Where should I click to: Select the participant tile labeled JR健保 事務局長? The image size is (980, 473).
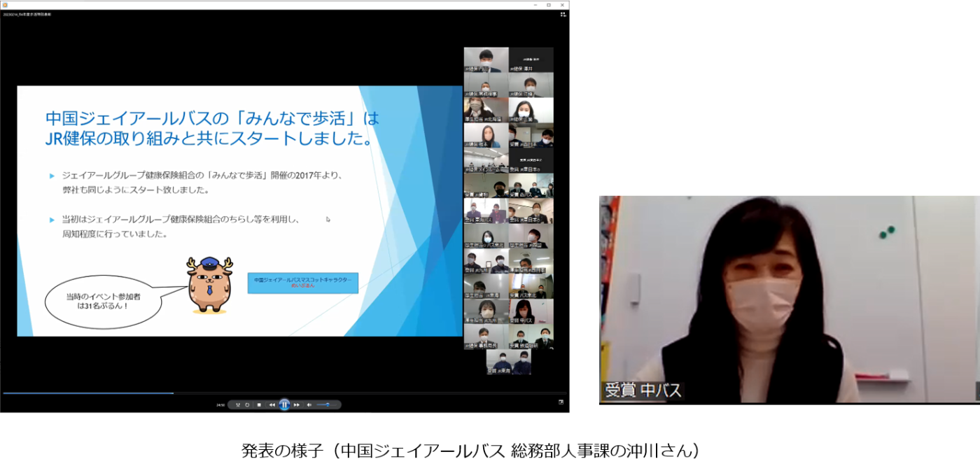[x=486, y=337]
